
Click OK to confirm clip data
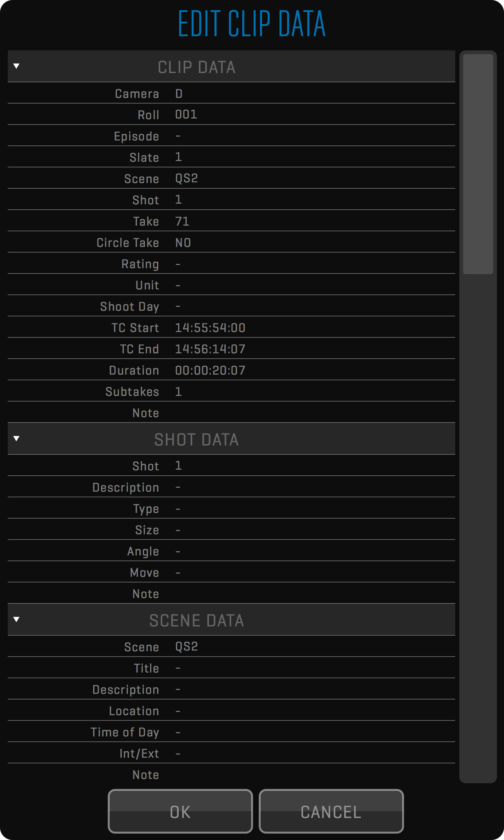(x=180, y=812)
